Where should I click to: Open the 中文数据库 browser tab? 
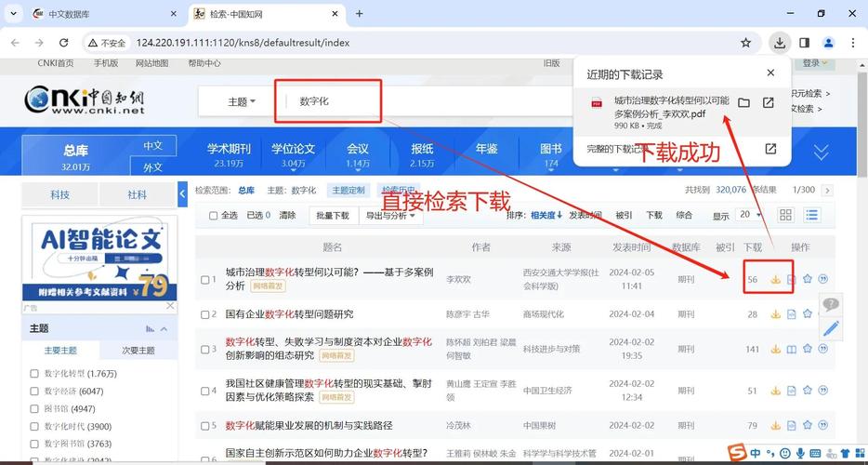(105, 14)
